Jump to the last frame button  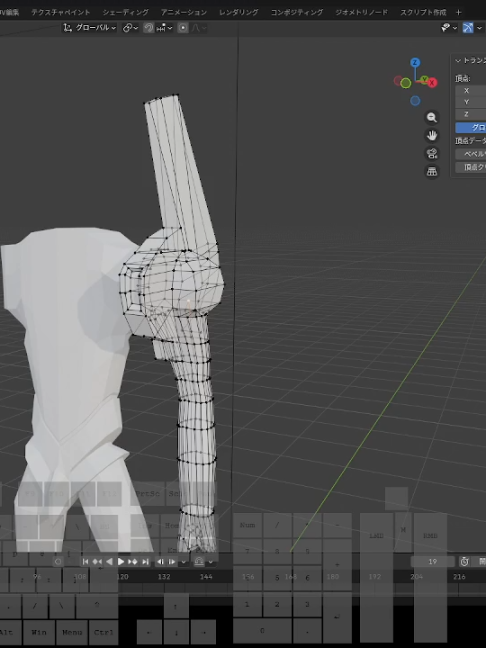[x=145, y=562]
